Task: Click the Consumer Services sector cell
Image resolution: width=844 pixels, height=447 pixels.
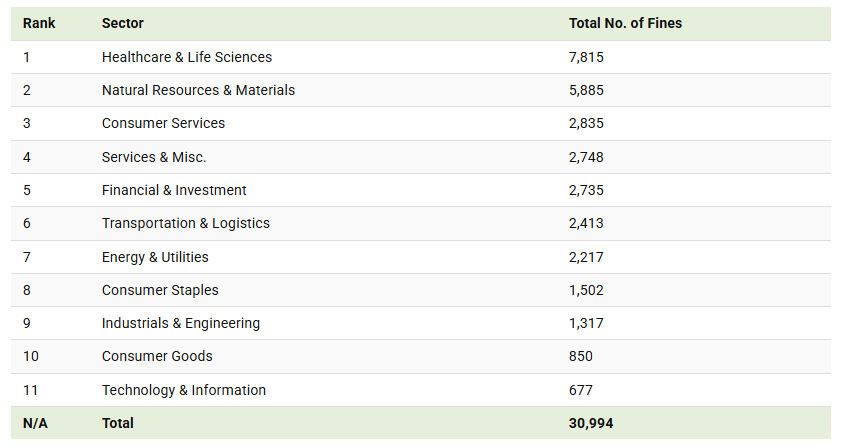Action: point(163,123)
